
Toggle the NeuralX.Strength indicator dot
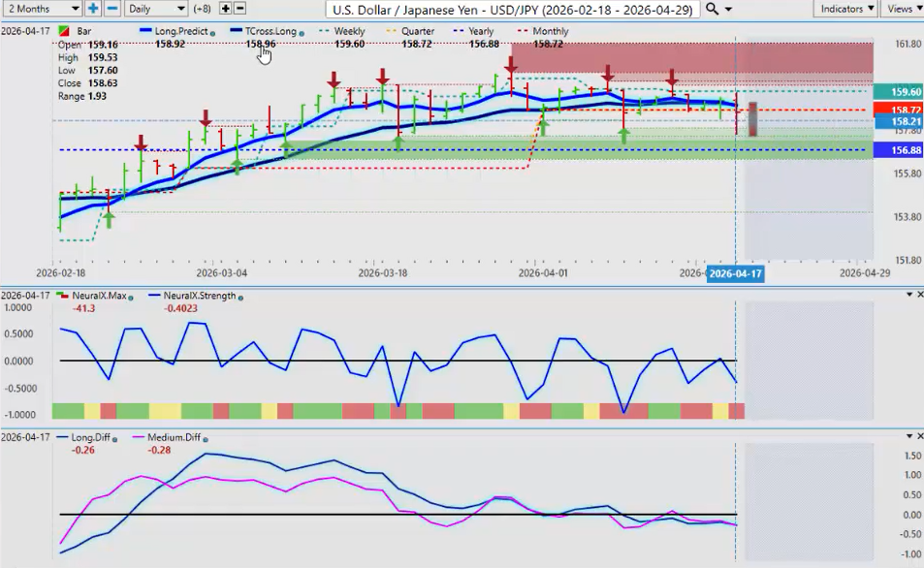tap(239, 297)
